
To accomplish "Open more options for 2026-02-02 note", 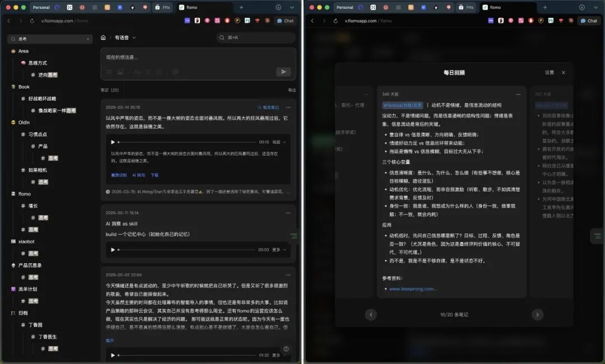I will click(x=288, y=275).
